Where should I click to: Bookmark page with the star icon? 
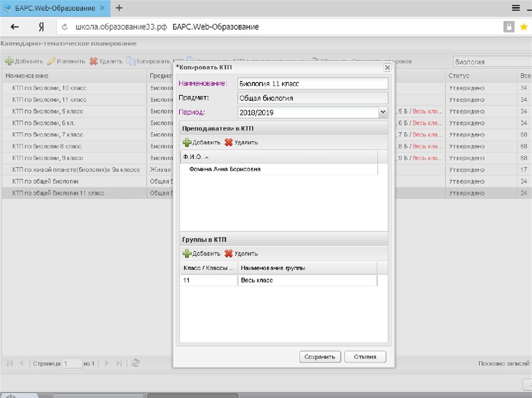(x=523, y=27)
